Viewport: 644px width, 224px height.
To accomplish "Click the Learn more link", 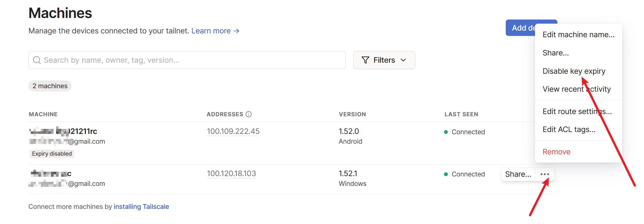I will coord(211,31).
